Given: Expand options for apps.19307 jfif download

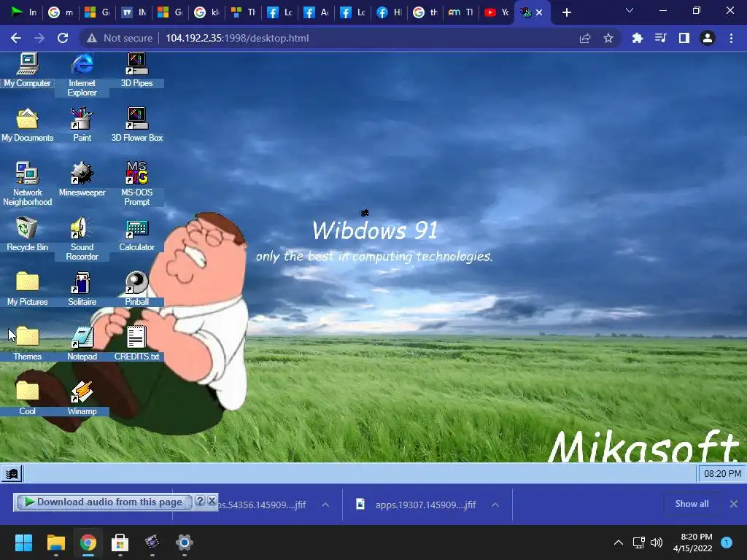Looking at the screenshot, I should coord(495,505).
